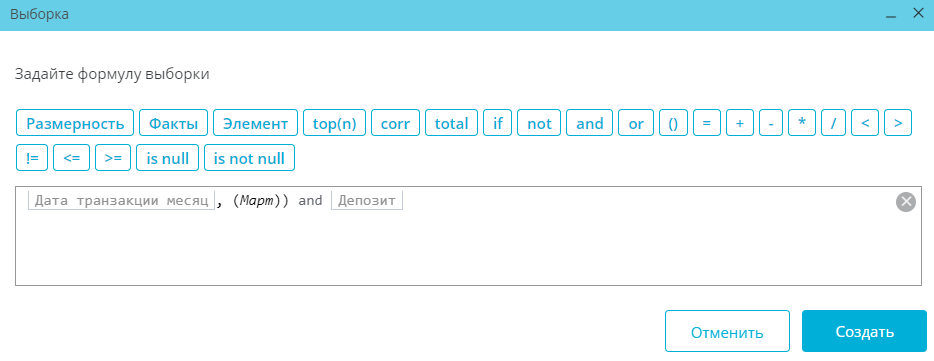Screen dimensions: 934x361
Task: Add the if operator
Action: [497, 123]
